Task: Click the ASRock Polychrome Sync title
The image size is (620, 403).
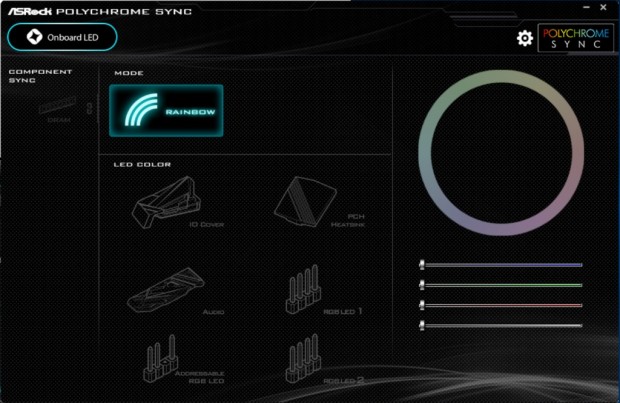Action: 100,11
